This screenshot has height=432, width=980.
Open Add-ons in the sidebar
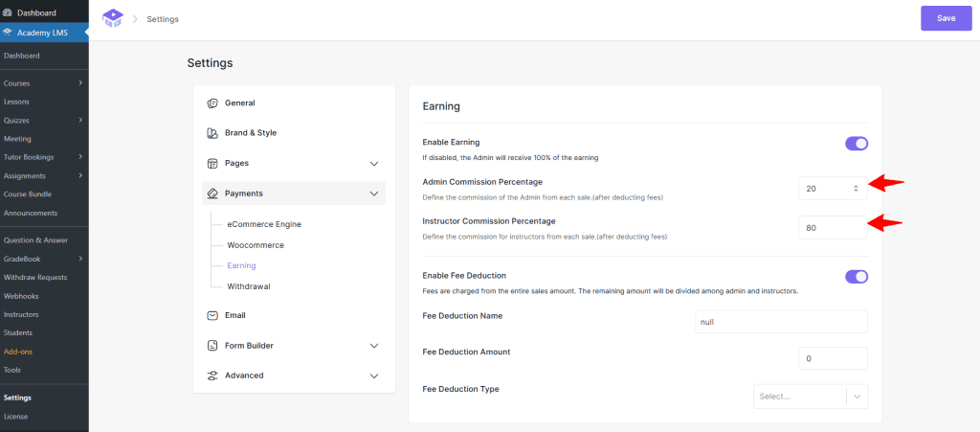click(x=18, y=352)
